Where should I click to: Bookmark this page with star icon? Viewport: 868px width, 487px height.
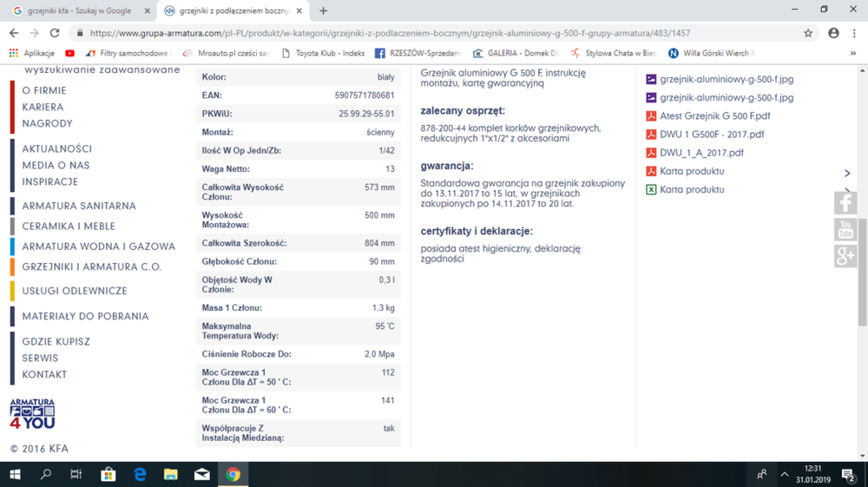point(808,33)
